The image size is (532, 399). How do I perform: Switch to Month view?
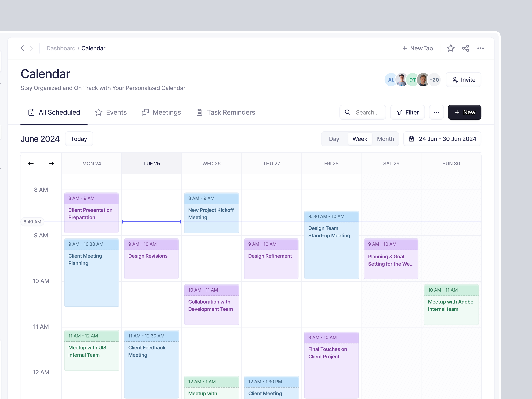pyautogui.click(x=385, y=138)
